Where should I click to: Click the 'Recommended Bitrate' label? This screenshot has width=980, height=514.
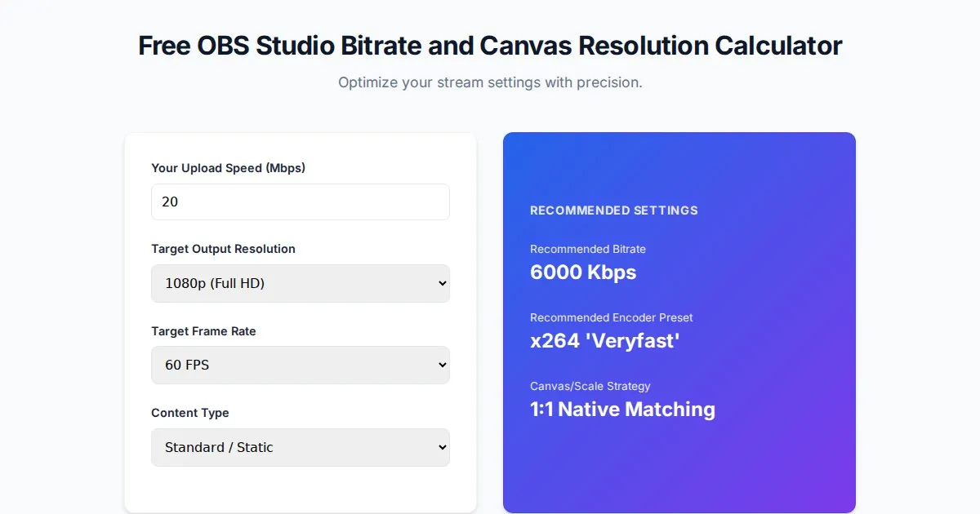(x=587, y=249)
